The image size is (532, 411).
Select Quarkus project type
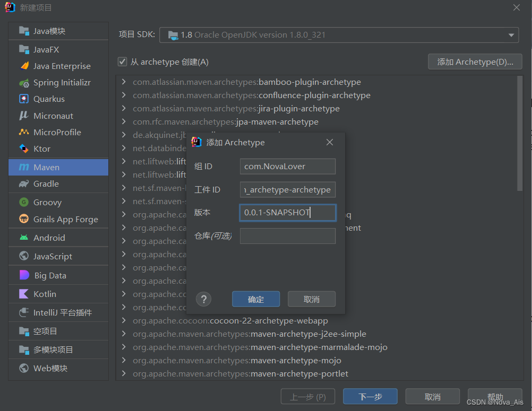pyautogui.click(x=58, y=99)
